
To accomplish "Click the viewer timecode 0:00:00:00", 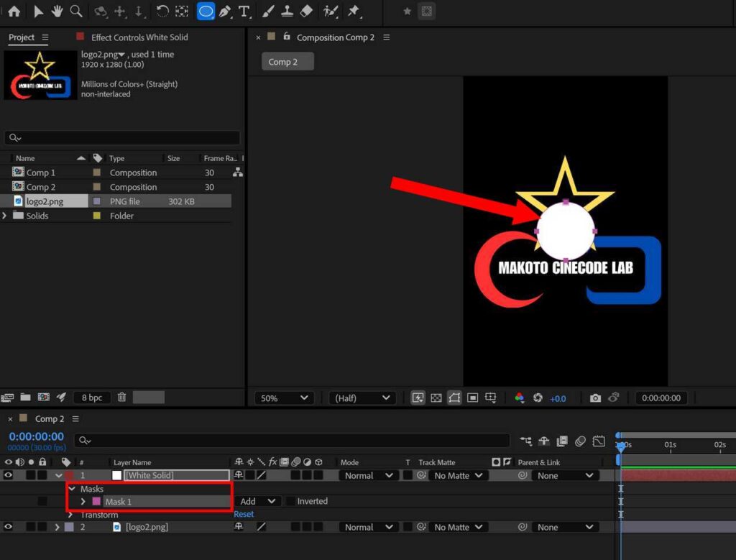I will point(661,398).
